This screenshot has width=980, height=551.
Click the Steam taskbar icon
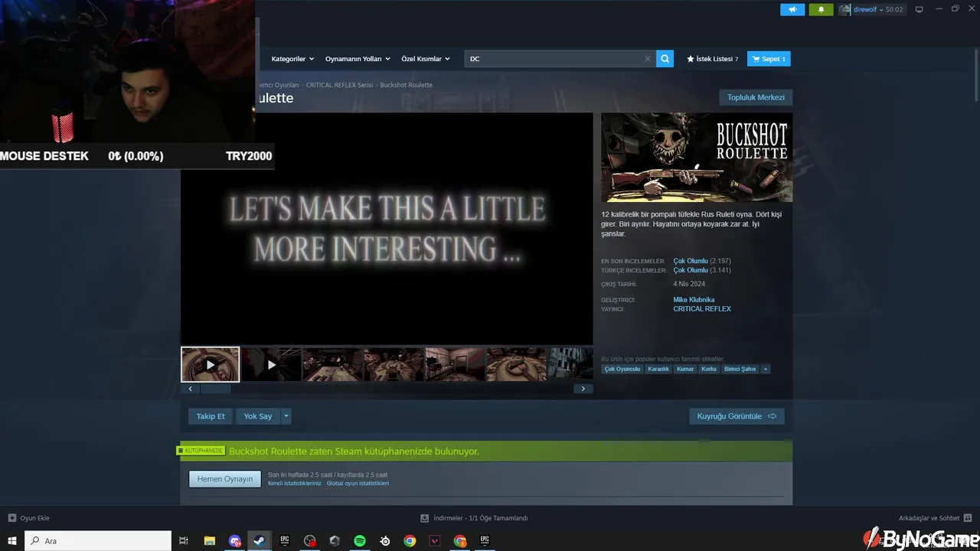[260, 541]
